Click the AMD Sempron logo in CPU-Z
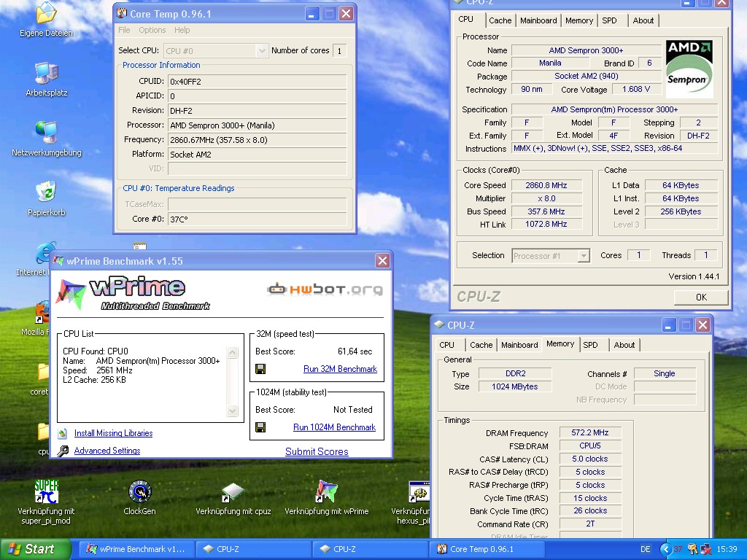Viewport: 747px width, 560px height. 689,69
